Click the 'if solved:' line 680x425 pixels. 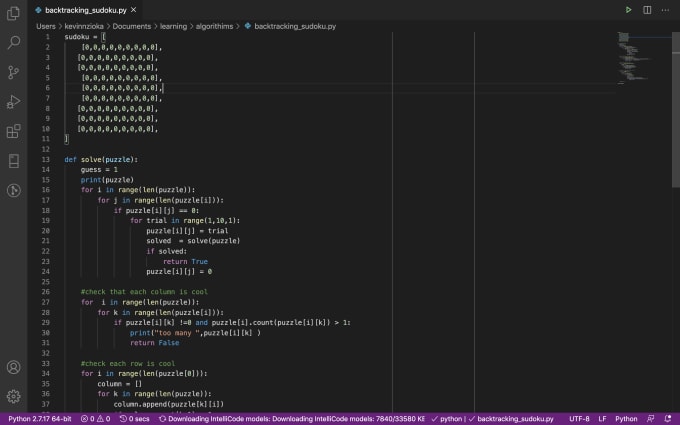[x=167, y=251]
